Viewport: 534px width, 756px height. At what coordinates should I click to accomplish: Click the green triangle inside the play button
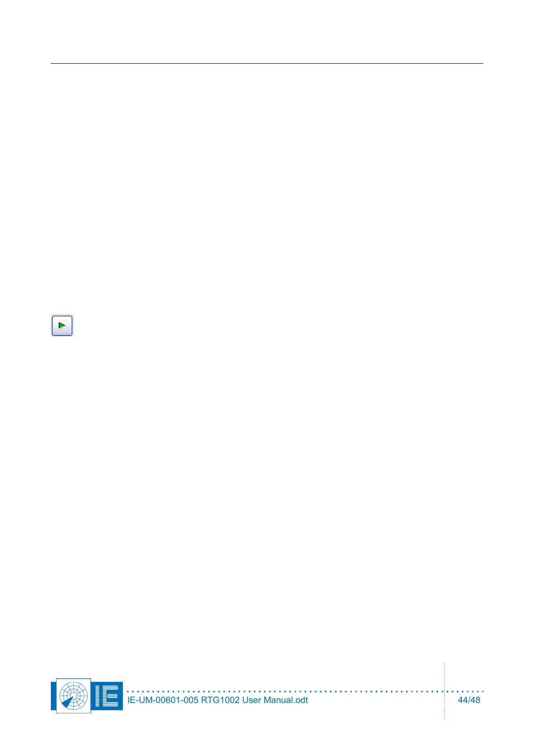(x=62, y=325)
